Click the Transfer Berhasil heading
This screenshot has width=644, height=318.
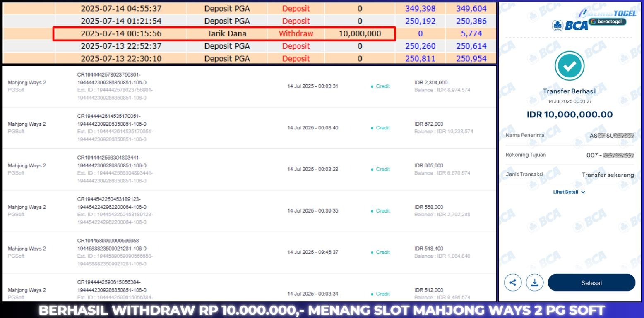coord(570,91)
